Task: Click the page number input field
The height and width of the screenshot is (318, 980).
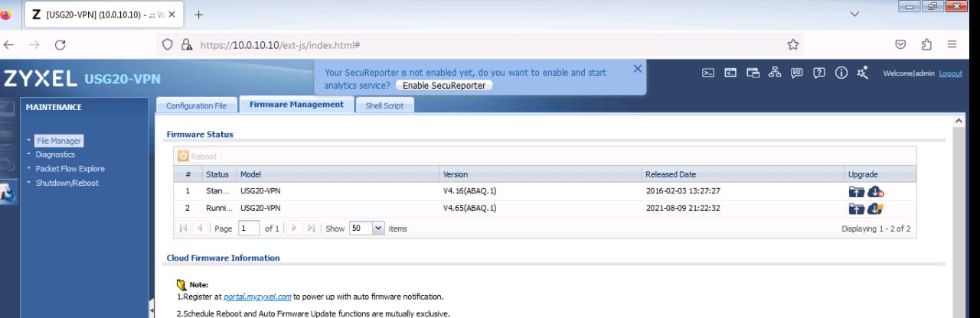Action: [x=248, y=228]
